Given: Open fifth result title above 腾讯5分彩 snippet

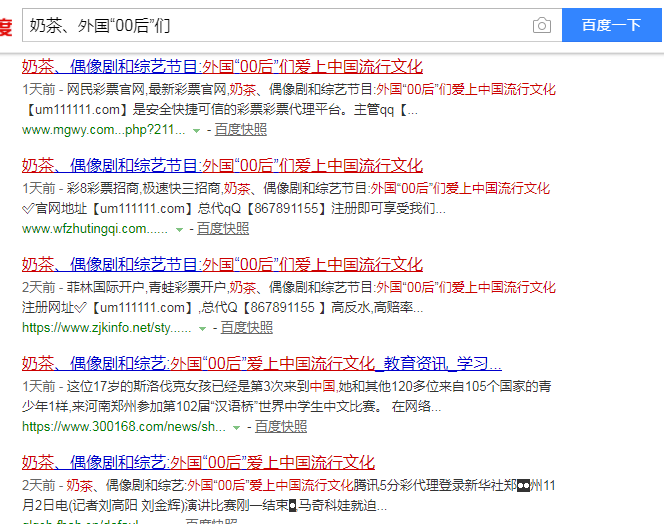Looking at the screenshot, I should (x=198, y=463).
